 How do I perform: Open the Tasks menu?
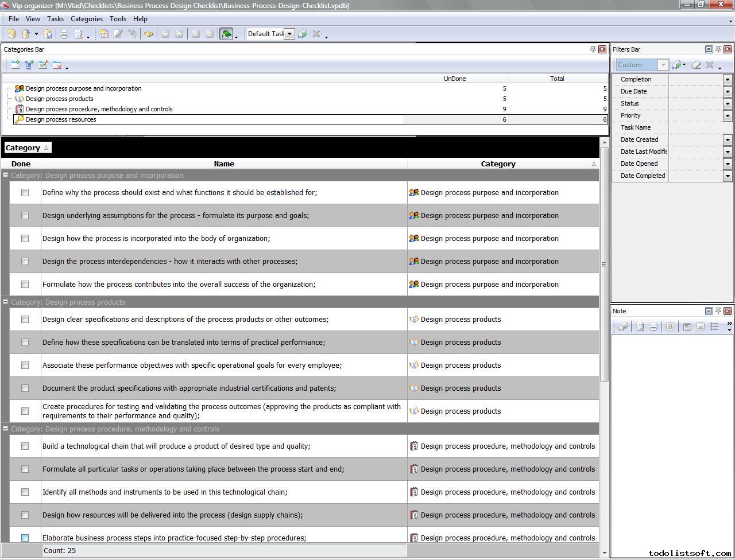coord(55,18)
